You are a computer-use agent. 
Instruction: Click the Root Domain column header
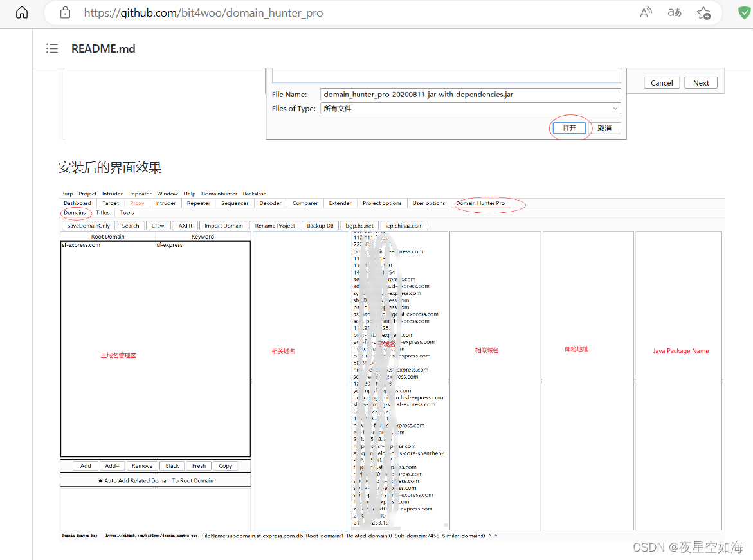107,237
